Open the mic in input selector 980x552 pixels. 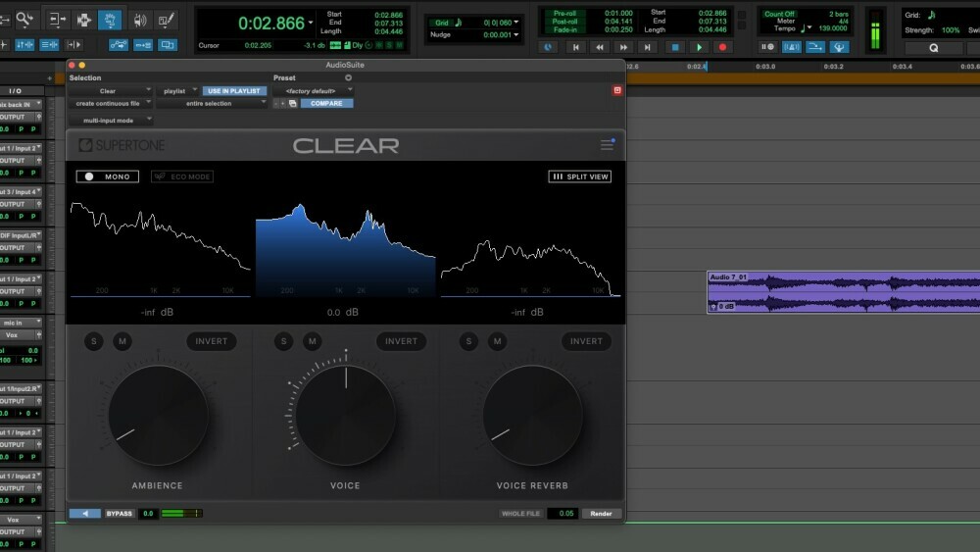[21, 323]
